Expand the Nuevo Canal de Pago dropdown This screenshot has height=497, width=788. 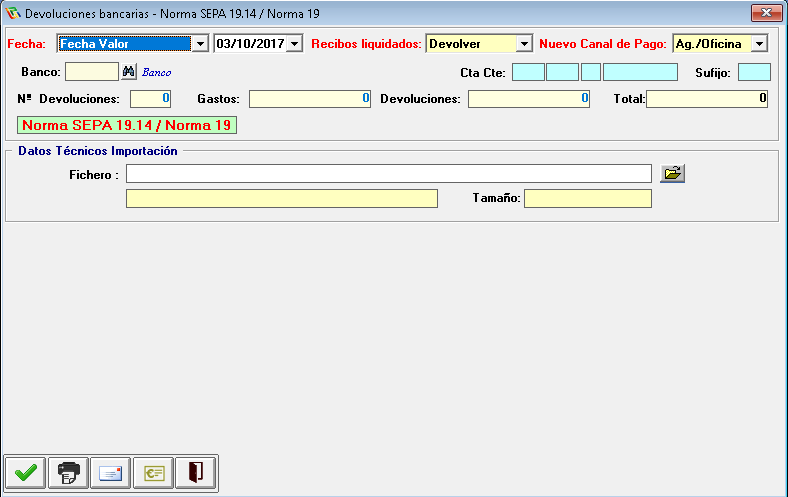coord(759,44)
